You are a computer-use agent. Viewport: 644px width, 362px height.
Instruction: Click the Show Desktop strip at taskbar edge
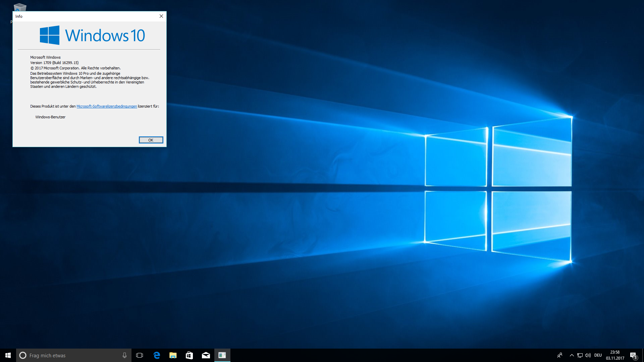(643, 355)
